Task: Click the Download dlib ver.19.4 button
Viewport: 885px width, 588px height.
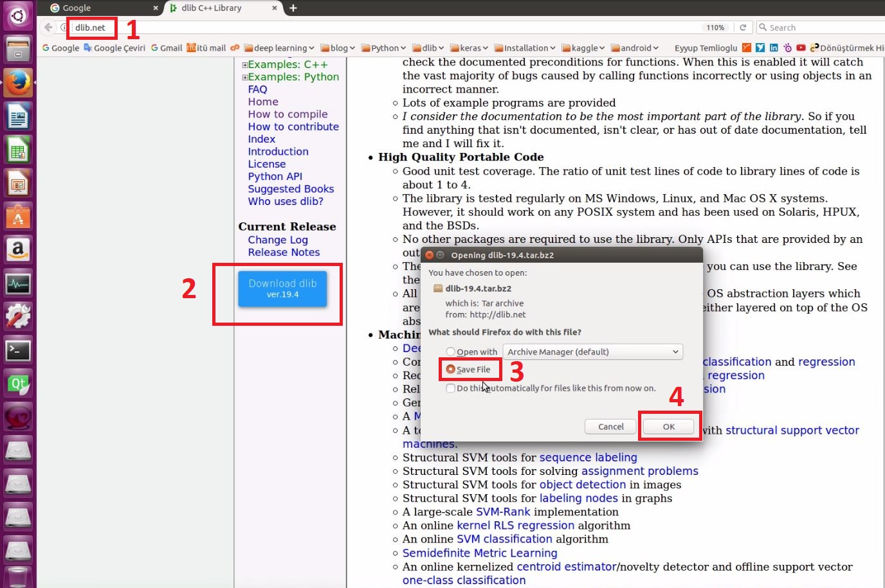Action: [x=282, y=289]
